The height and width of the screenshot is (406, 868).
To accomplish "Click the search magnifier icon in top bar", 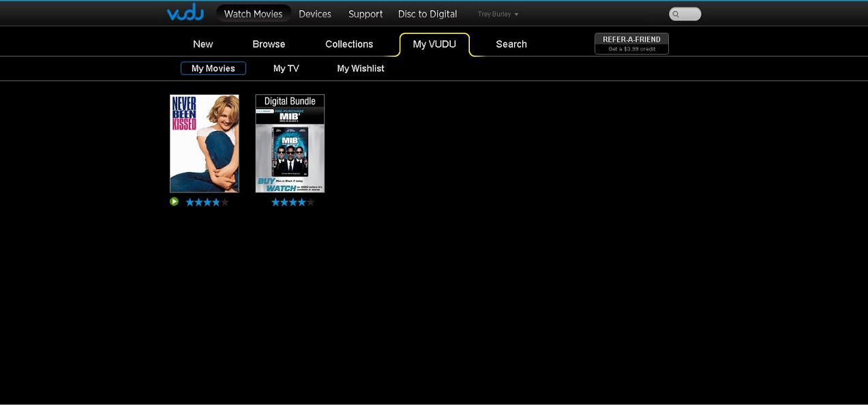I will [x=676, y=14].
